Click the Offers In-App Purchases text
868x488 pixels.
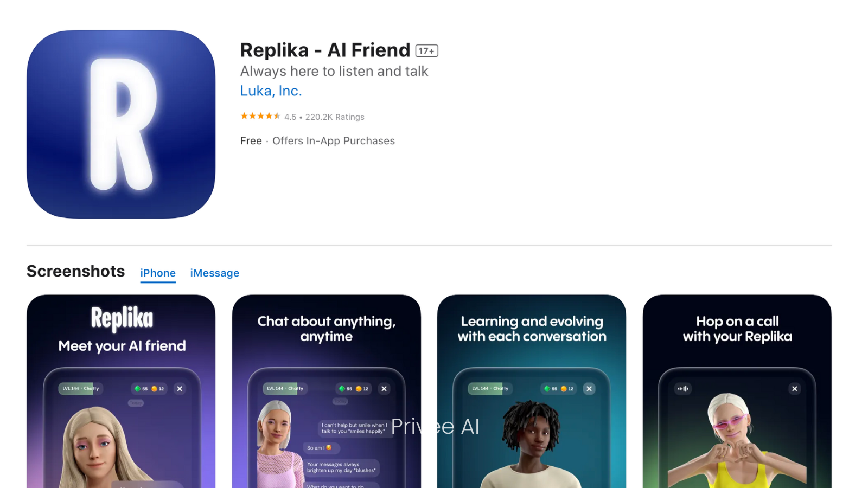point(334,141)
